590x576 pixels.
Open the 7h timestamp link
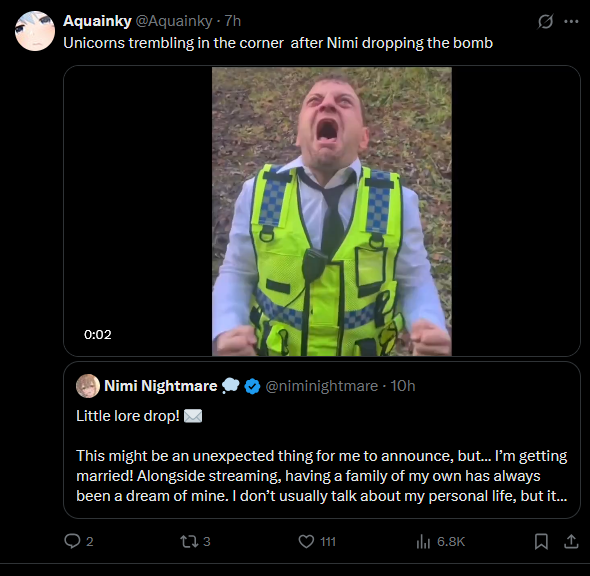(233, 21)
